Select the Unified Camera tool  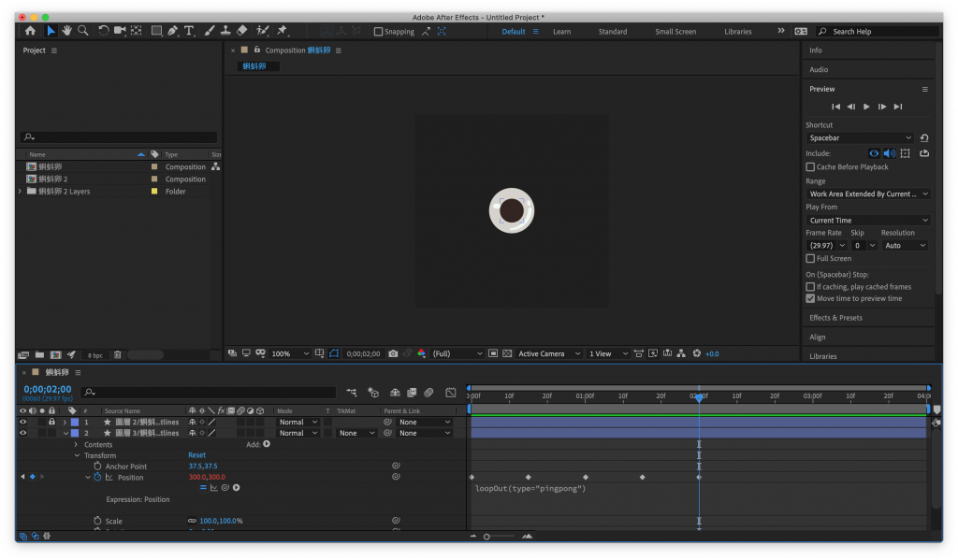coord(120,31)
